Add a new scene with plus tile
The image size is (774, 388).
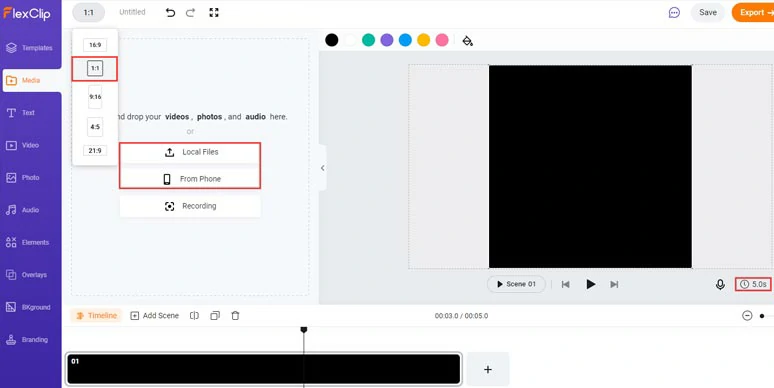coord(488,369)
